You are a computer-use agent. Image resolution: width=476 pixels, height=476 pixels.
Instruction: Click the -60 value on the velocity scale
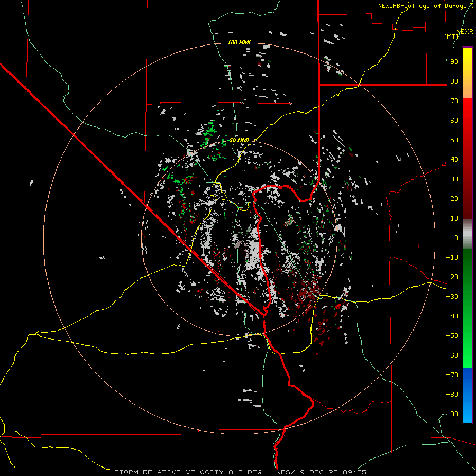(452, 355)
